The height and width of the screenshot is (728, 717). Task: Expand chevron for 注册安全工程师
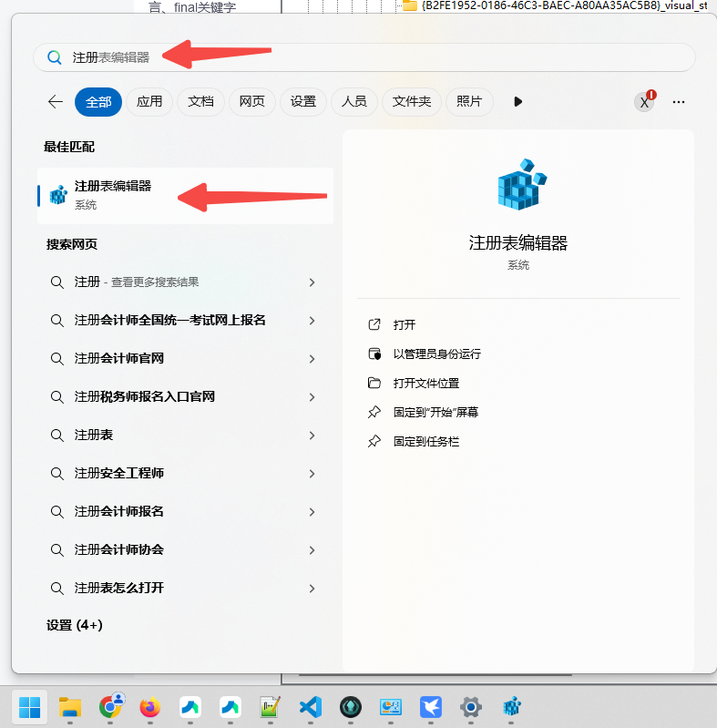click(x=312, y=474)
